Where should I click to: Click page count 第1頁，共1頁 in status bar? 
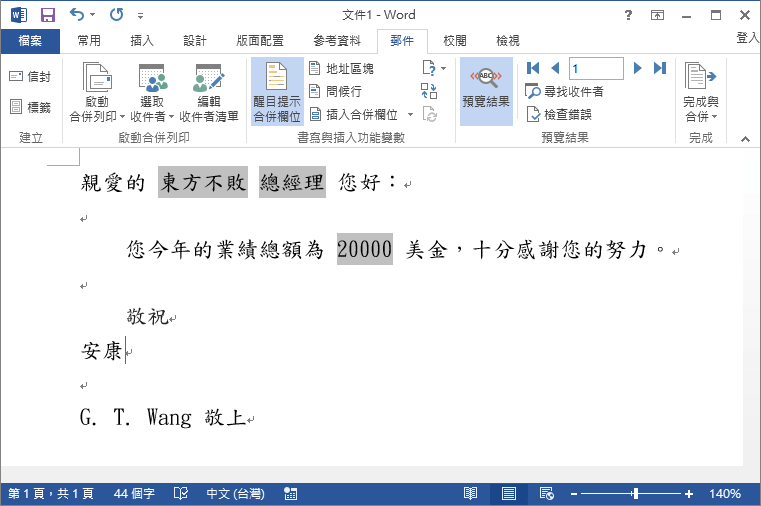pos(51,494)
